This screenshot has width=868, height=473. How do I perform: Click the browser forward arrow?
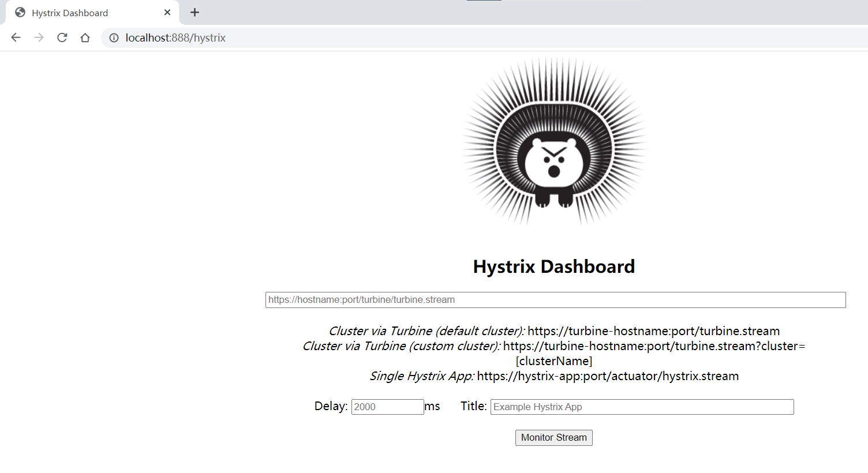[39, 37]
